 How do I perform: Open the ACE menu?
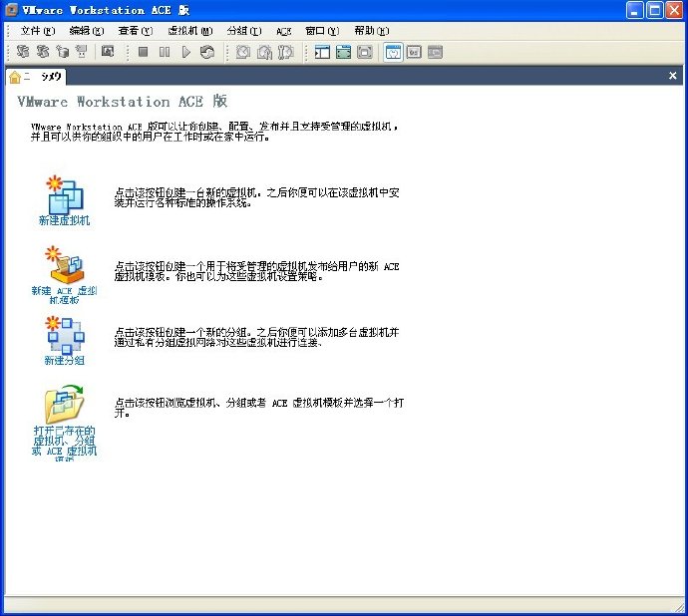[284, 31]
